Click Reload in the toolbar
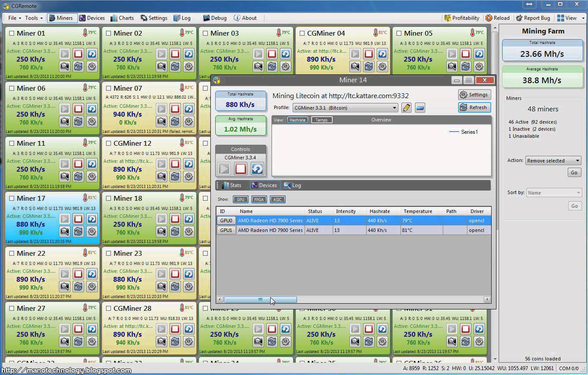Image resolution: width=588 pixels, height=375 pixels. 497,18
